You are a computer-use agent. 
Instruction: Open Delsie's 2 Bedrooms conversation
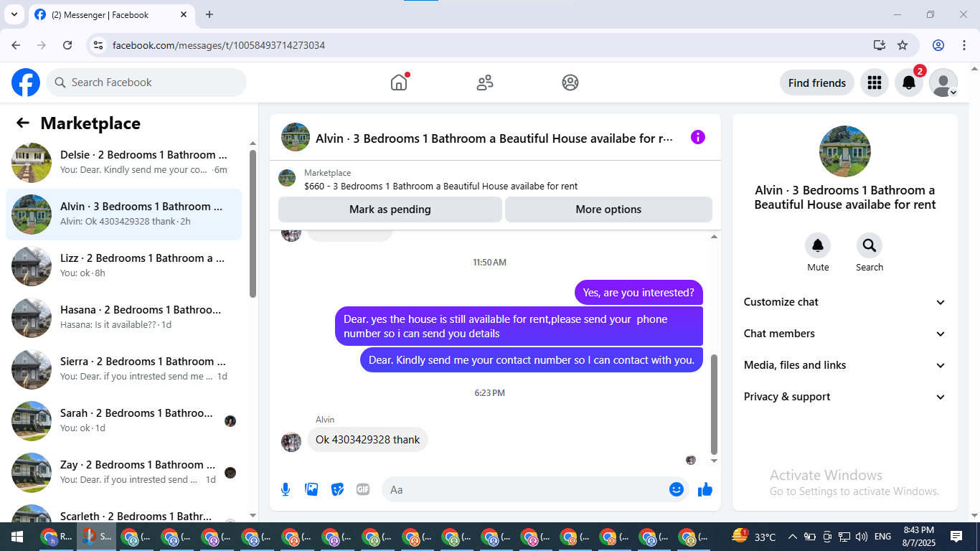(x=123, y=163)
